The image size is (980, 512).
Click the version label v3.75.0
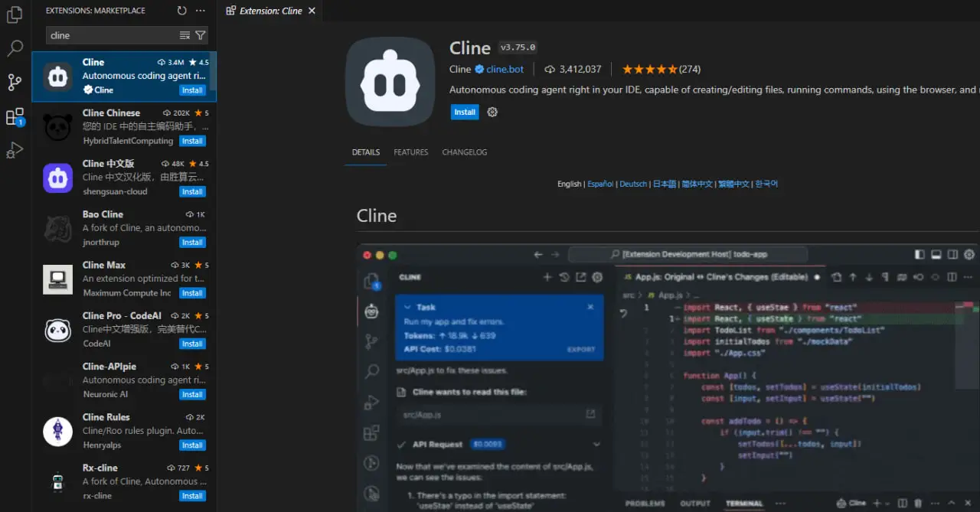(x=518, y=47)
